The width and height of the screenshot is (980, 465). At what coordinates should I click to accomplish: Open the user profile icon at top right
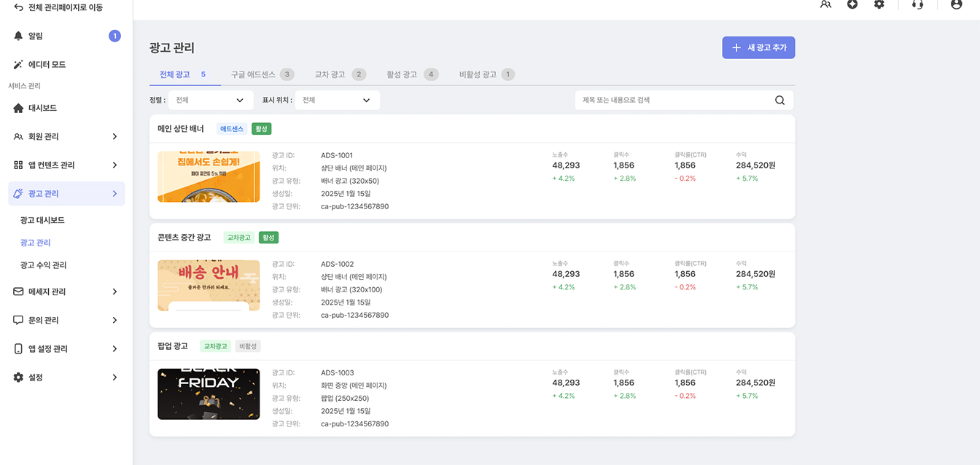pos(956,4)
